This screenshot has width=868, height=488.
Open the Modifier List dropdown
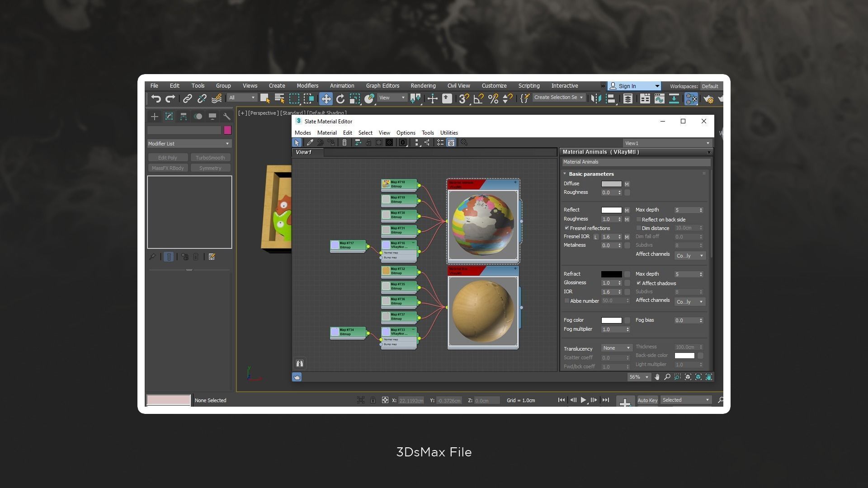click(189, 144)
